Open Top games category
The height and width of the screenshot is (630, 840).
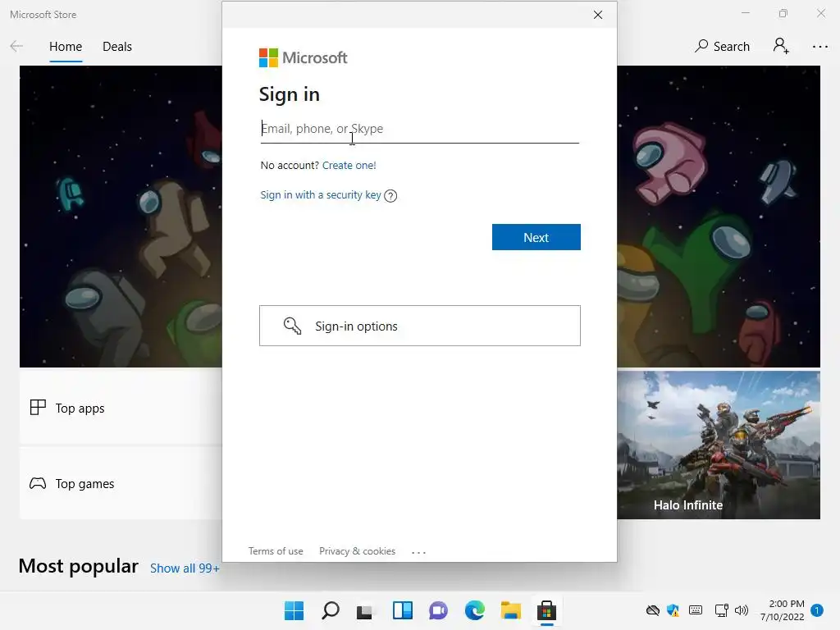click(121, 484)
